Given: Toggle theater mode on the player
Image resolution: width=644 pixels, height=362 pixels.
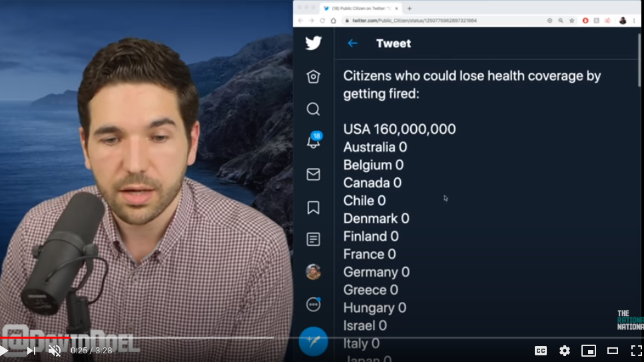Looking at the screenshot, I should [x=613, y=351].
